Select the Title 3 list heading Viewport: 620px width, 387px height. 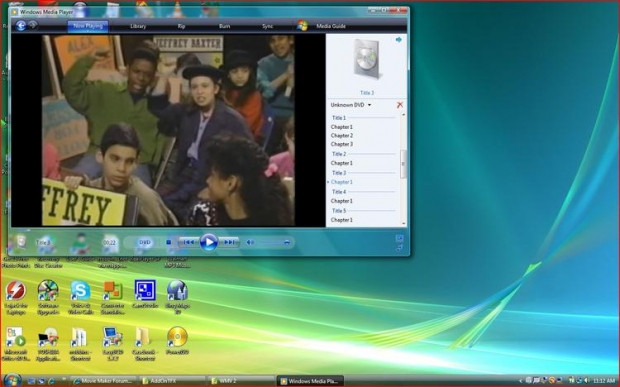(339, 173)
